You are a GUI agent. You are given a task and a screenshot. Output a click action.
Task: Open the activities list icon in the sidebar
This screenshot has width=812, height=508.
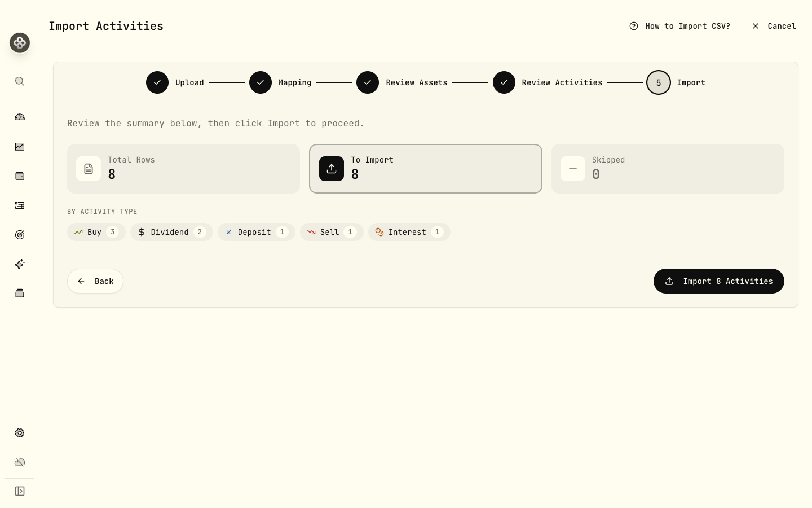point(20,205)
